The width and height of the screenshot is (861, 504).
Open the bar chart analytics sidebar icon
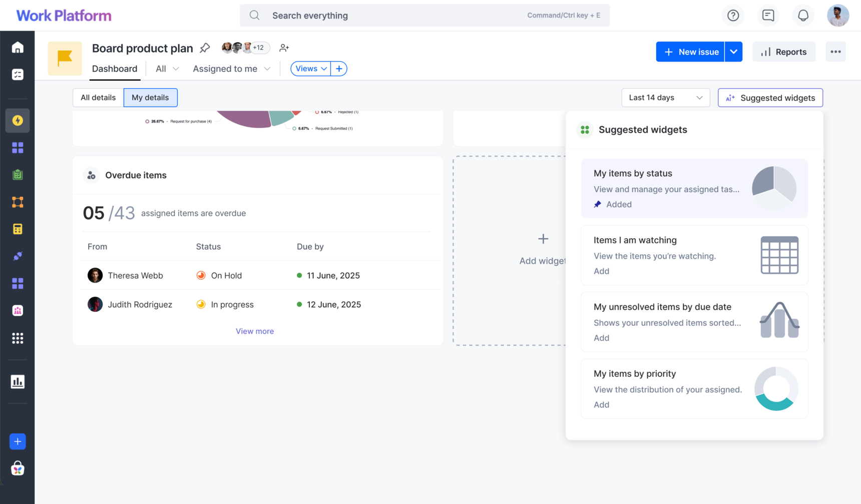(x=18, y=381)
